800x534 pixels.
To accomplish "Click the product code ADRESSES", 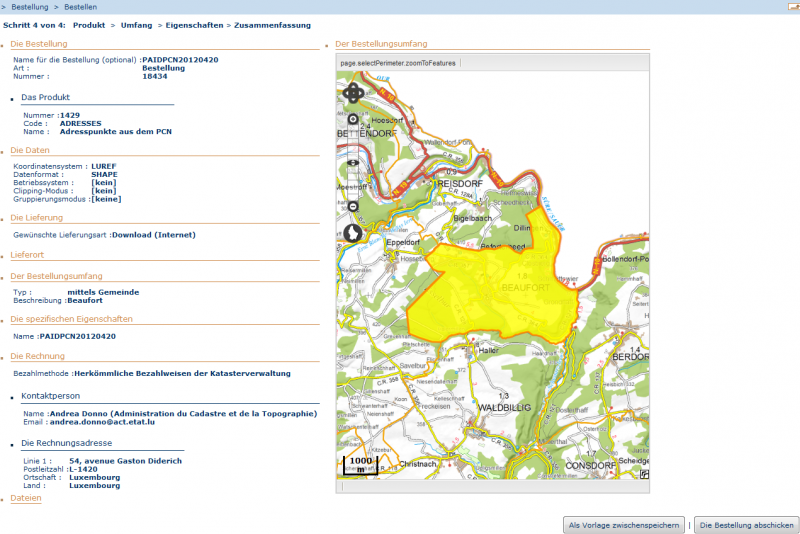I will coord(81,123).
